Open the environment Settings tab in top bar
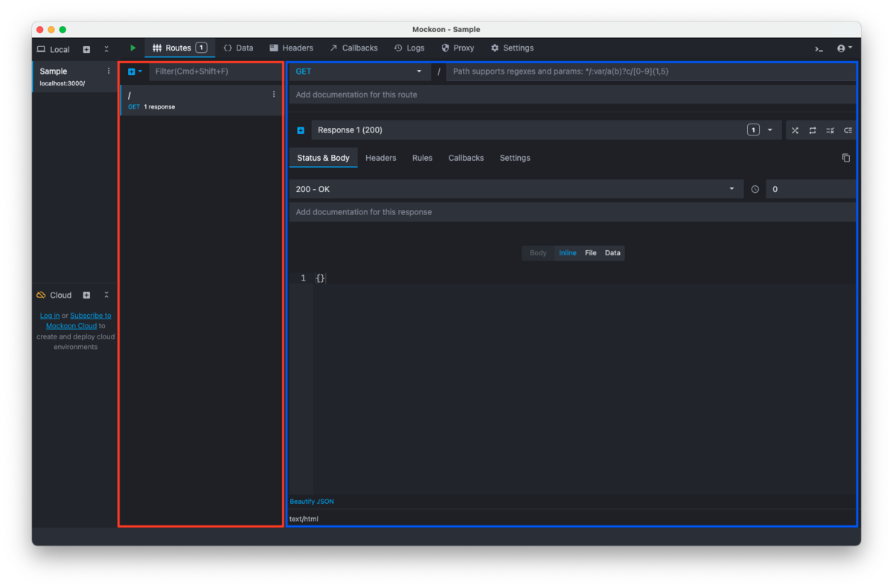 512,48
